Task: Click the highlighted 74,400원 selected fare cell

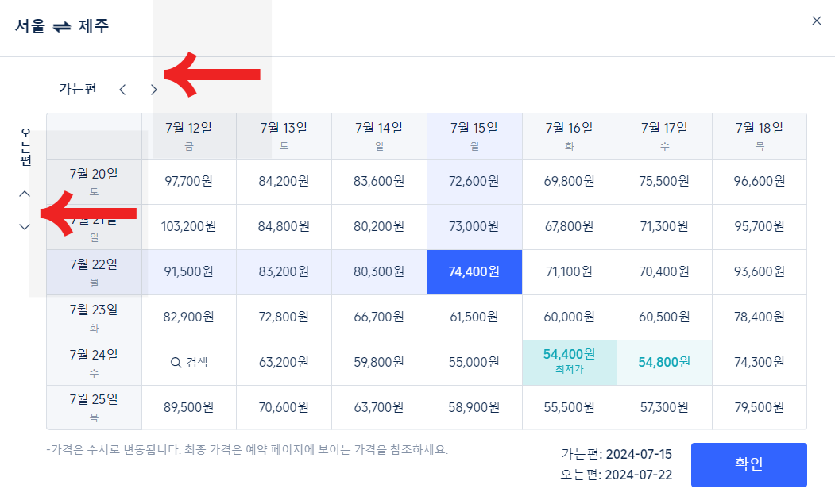Action: (x=474, y=271)
